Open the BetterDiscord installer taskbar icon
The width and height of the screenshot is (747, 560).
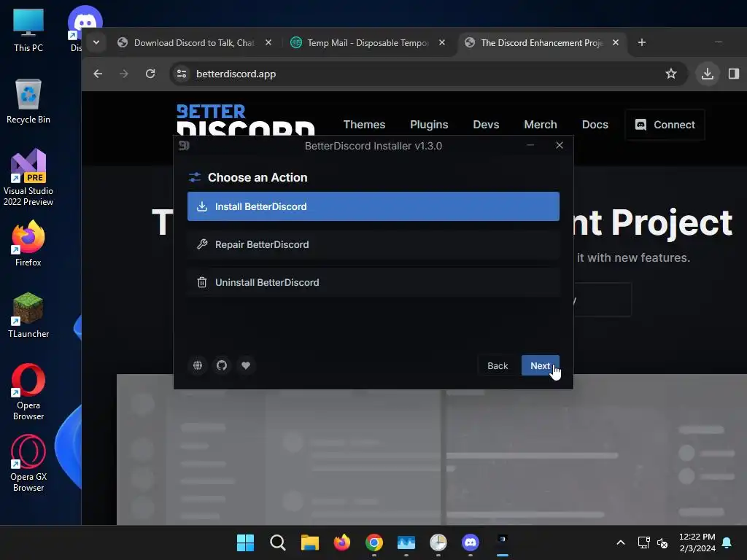click(502, 542)
